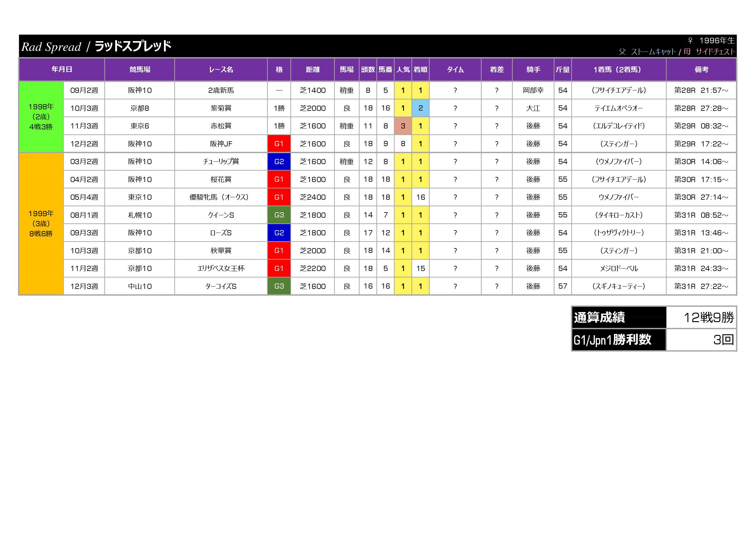Click the sire name ストームキャット

653,52
